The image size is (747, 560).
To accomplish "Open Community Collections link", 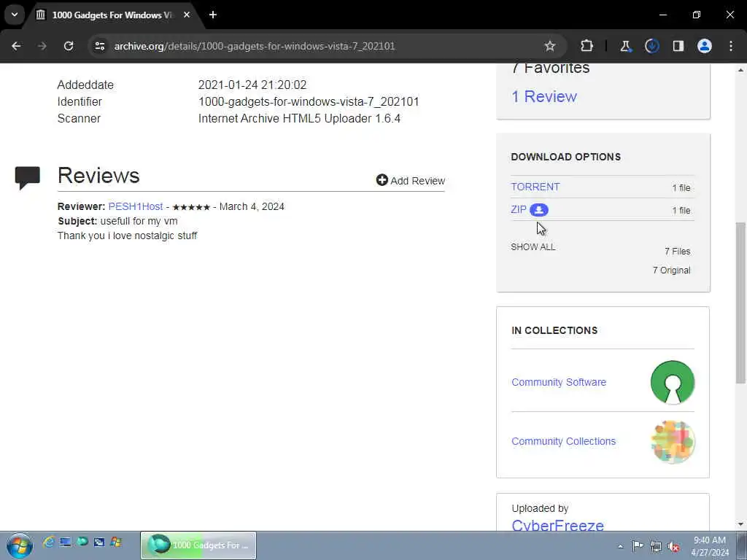I will [564, 441].
